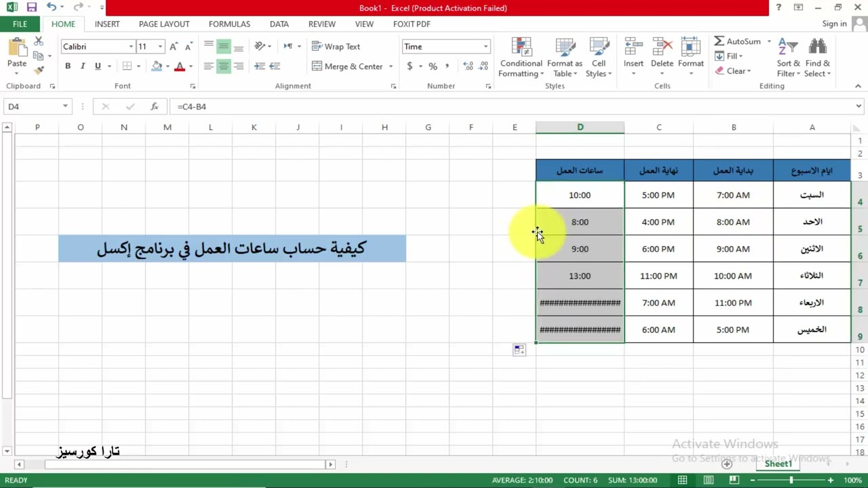Increase decimal places
Image resolution: width=868 pixels, height=488 pixels.
pyautogui.click(x=469, y=66)
